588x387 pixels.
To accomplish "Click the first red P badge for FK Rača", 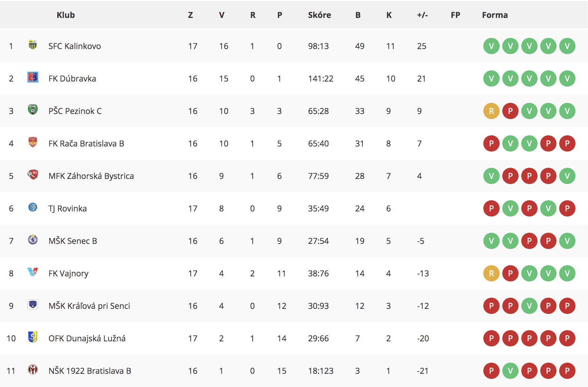I will [x=491, y=143].
